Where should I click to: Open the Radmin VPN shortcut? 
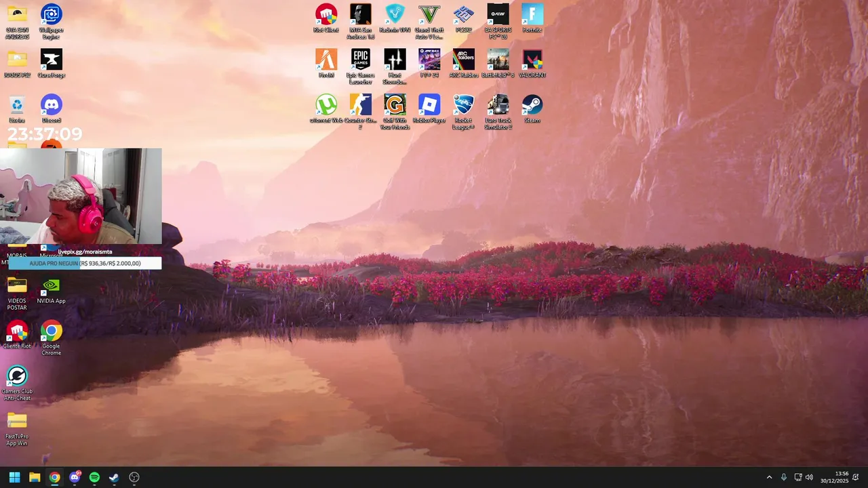pyautogui.click(x=395, y=18)
